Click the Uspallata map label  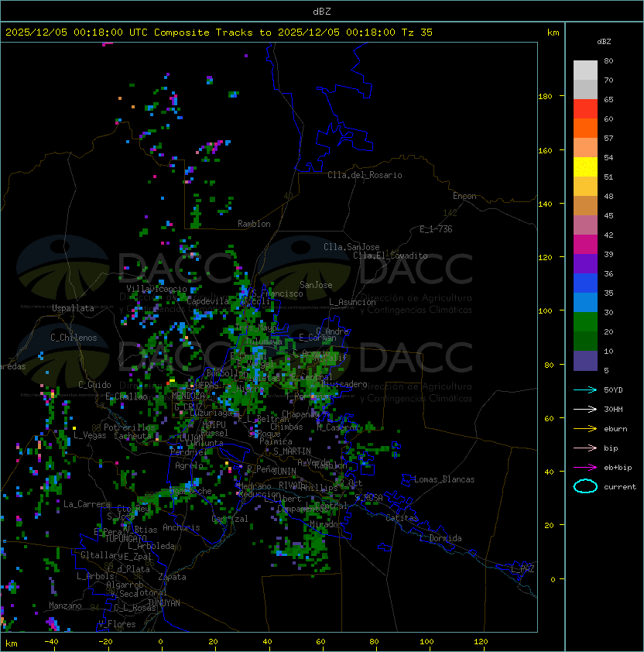73,308
